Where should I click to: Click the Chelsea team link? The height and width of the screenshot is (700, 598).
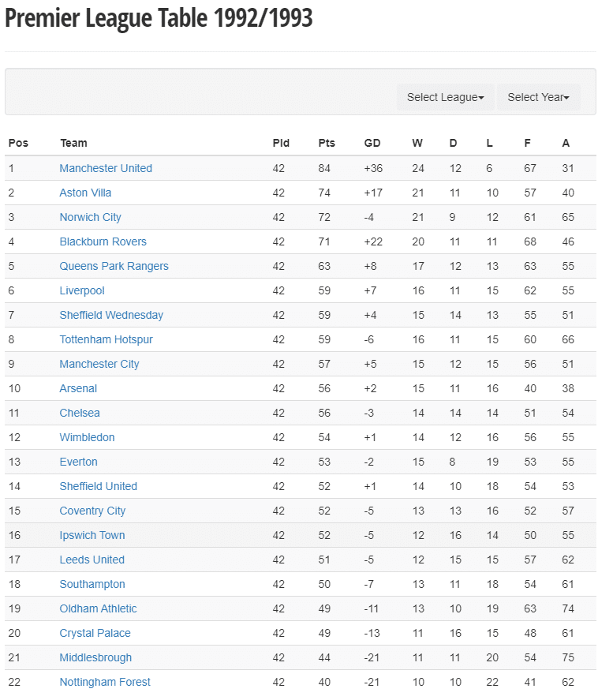click(x=80, y=413)
